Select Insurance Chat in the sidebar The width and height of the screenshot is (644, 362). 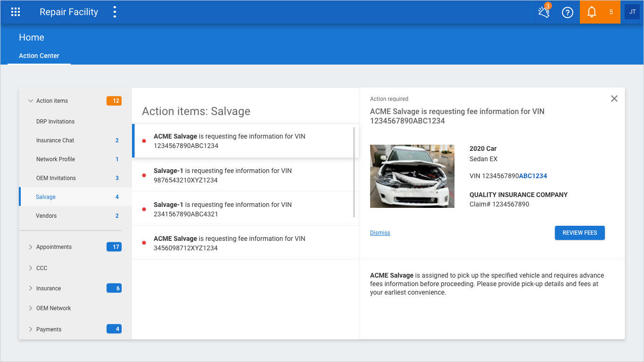click(x=55, y=140)
